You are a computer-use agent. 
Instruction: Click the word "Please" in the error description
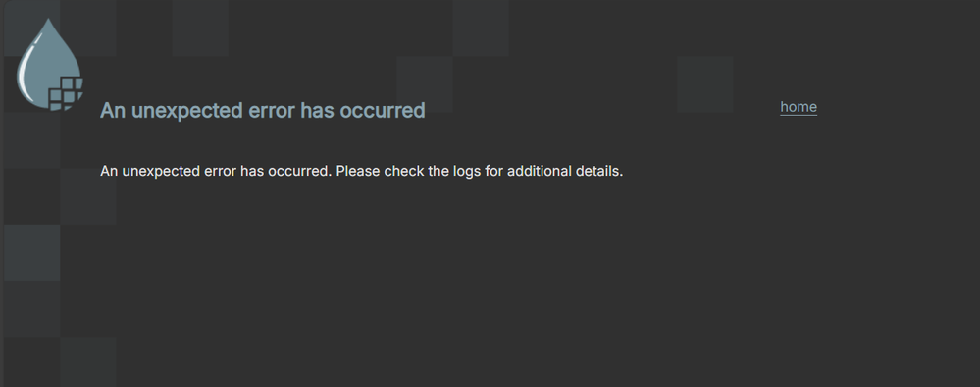(x=358, y=171)
